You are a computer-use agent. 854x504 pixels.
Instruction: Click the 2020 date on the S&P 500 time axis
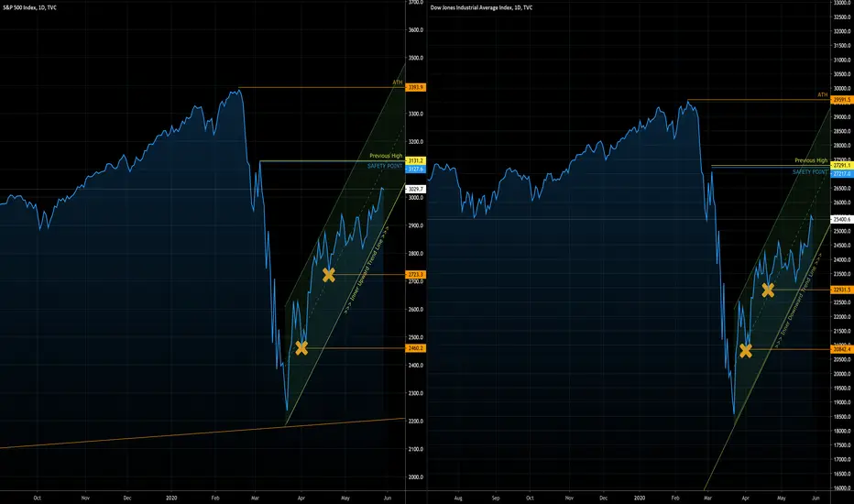[171, 498]
